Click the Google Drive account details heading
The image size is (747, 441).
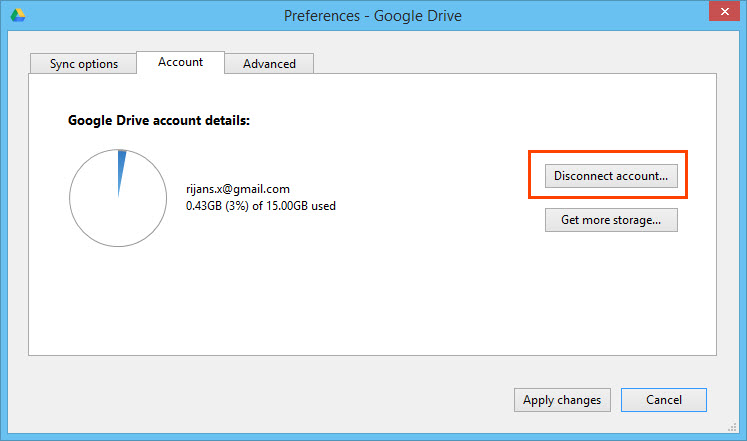pyautogui.click(x=159, y=120)
